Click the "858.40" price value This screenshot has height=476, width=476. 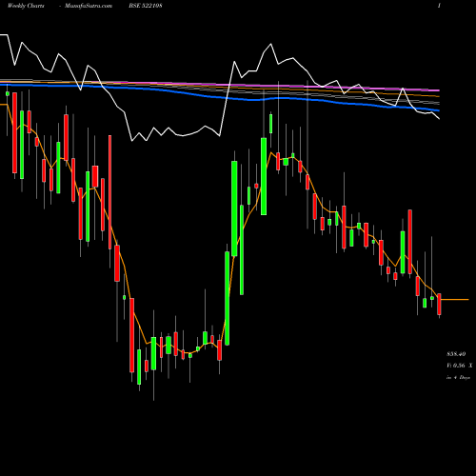[456, 354]
